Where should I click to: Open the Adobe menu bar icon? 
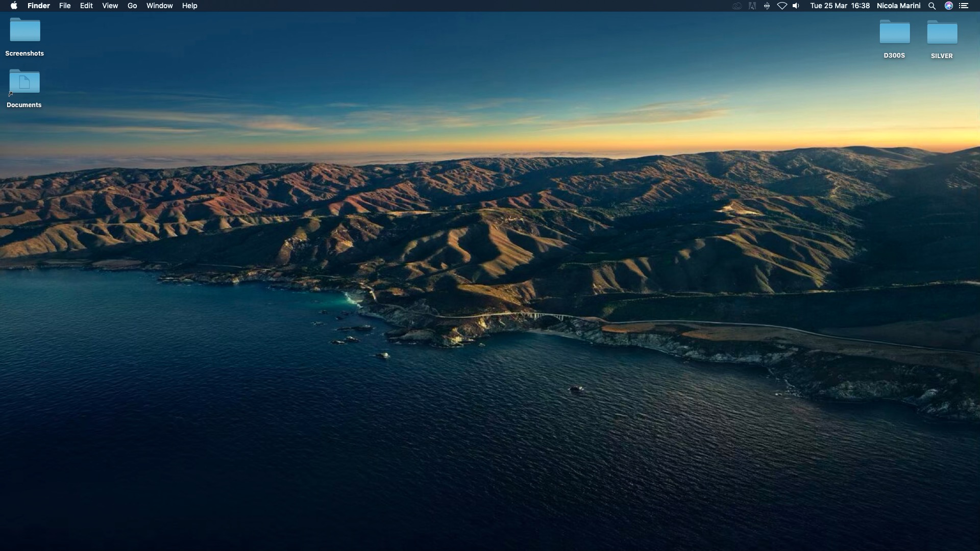[752, 6]
